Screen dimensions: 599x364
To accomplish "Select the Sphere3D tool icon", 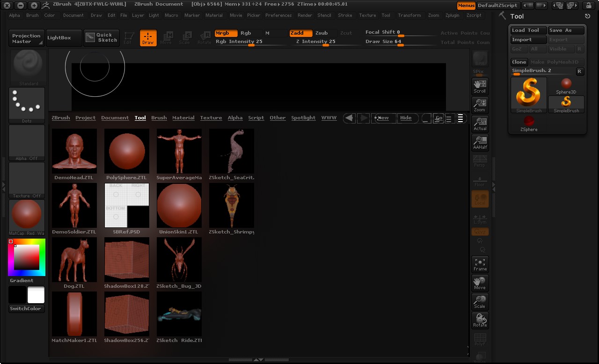I will tap(566, 86).
